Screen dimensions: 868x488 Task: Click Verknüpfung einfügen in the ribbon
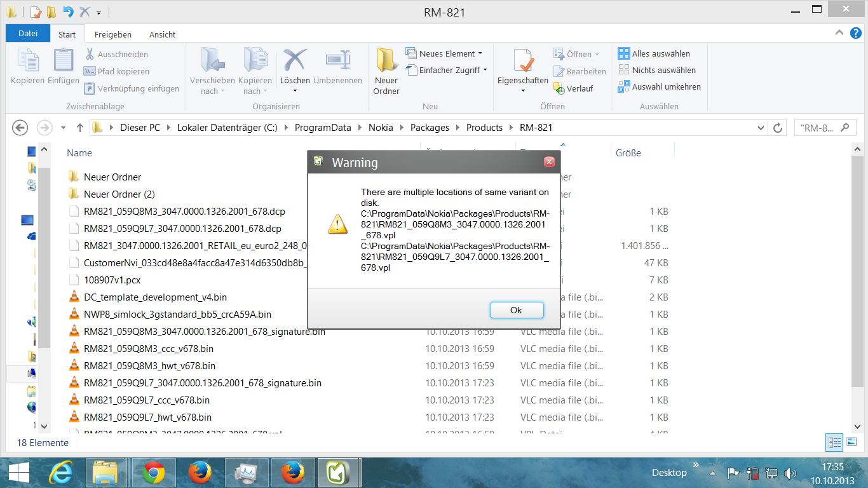(132, 88)
